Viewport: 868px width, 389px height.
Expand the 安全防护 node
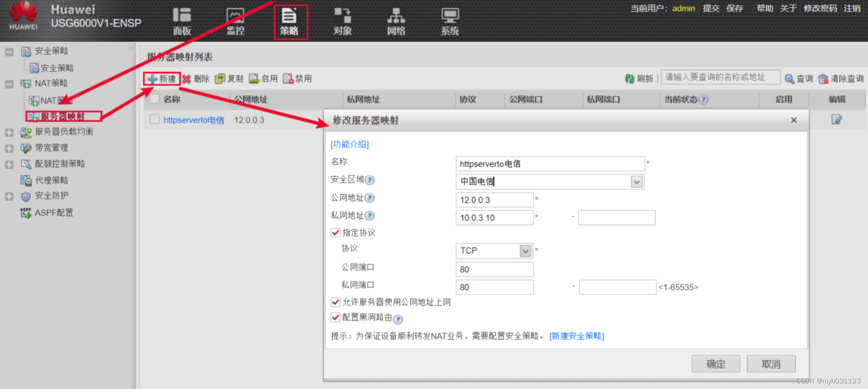[x=9, y=197]
